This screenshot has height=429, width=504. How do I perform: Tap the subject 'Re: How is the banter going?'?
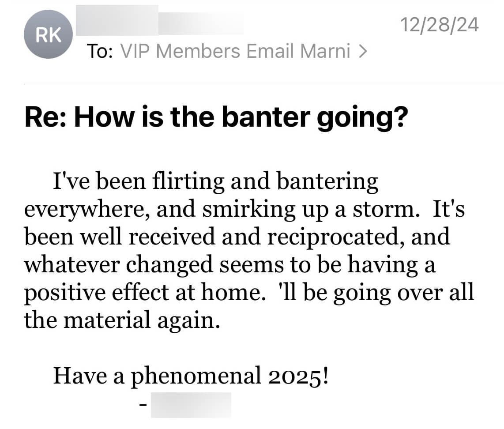click(216, 117)
